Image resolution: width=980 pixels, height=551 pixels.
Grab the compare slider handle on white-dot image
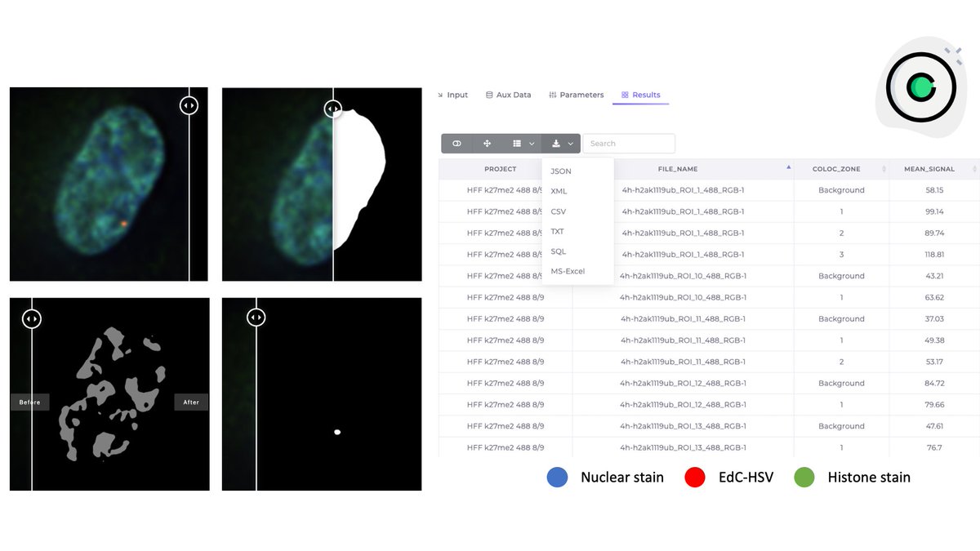256,317
